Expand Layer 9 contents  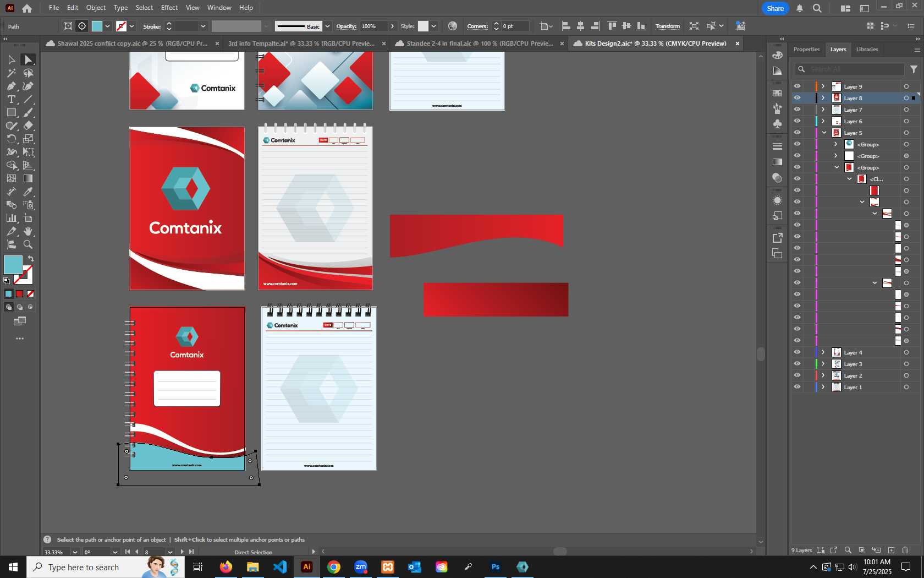point(823,86)
